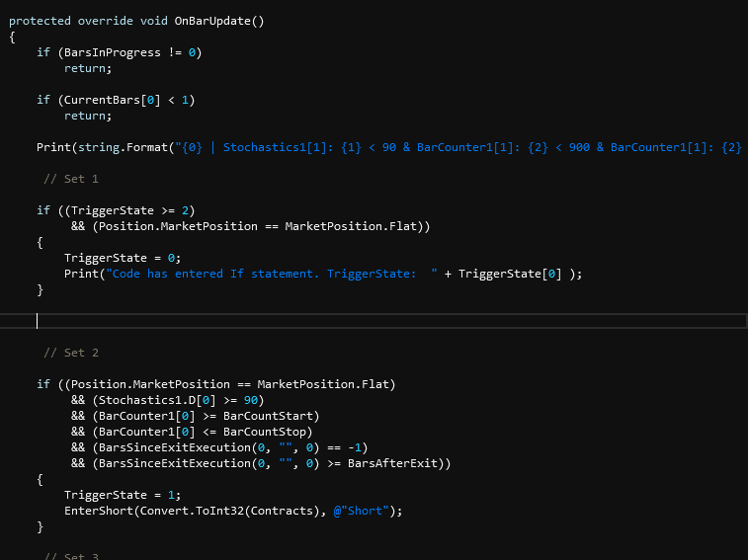
Task: Click the BarsAfterExit variable
Action: [403, 463]
